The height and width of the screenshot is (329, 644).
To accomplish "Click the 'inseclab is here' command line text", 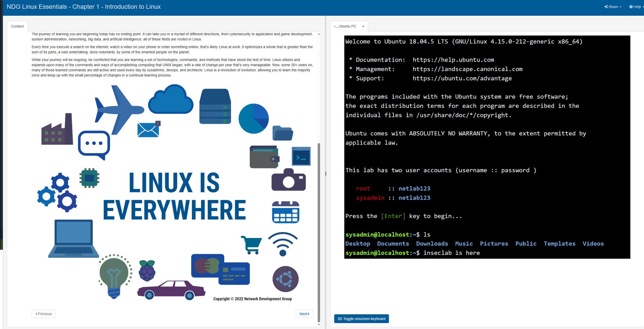I will 452,253.
